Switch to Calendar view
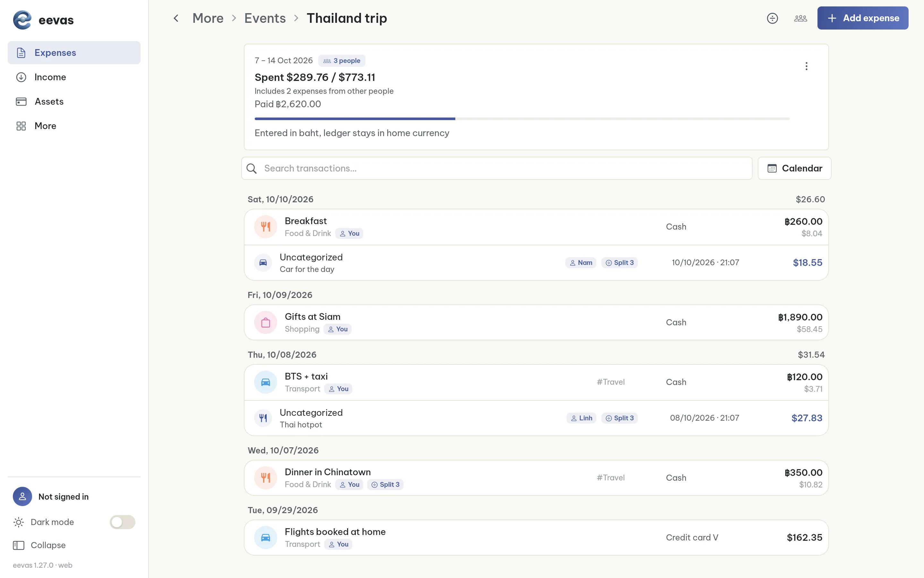This screenshot has height=578, width=924. 794,168
